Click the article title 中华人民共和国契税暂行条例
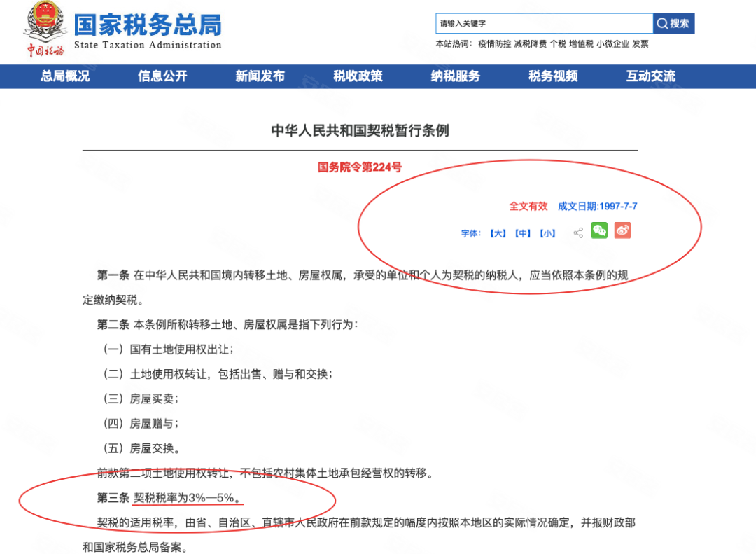 [x=360, y=131]
